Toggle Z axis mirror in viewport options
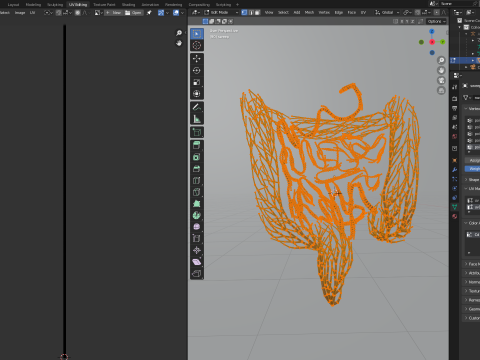 (x=412, y=21)
